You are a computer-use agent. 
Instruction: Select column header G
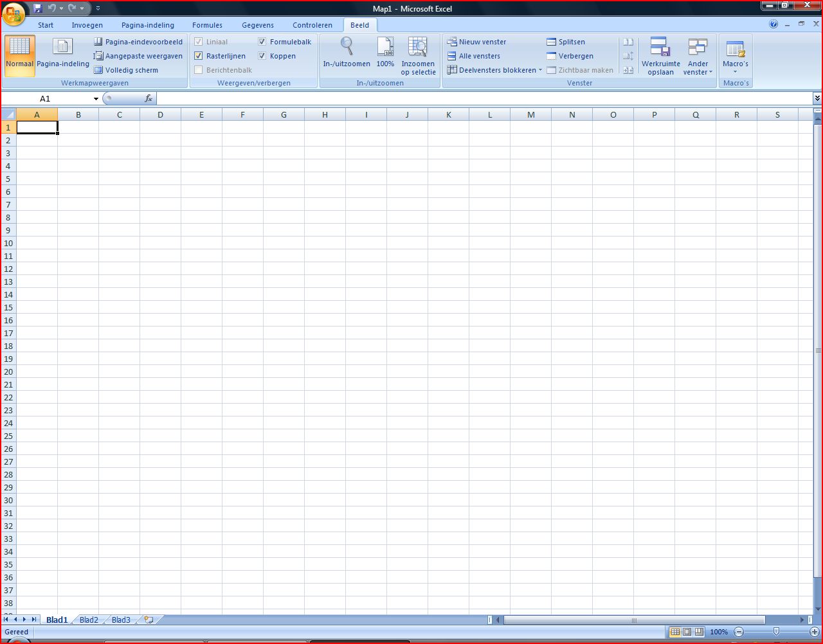(x=284, y=114)
